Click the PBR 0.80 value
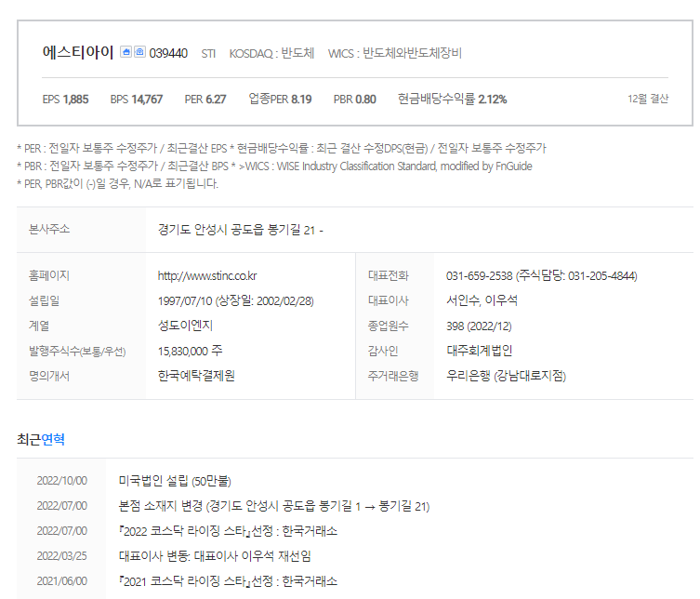 point(355,100)
